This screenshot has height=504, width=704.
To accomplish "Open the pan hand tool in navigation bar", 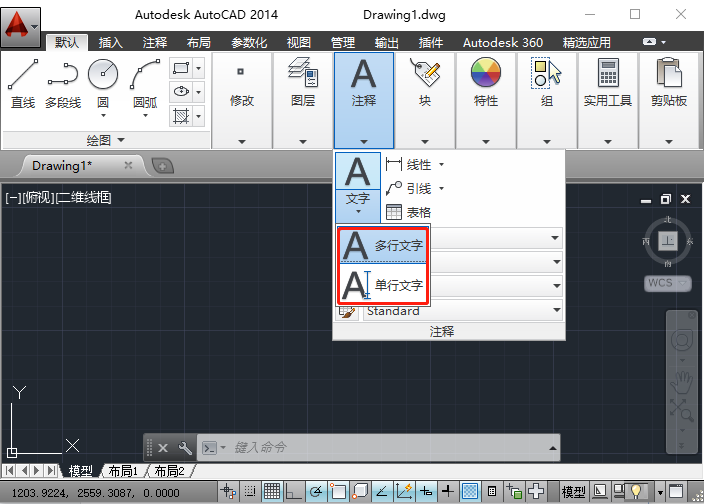I will tap(682, 382).
